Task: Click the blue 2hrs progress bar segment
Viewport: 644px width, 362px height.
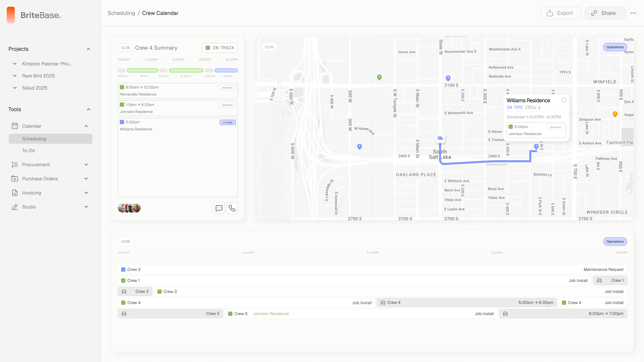Action: (x=226, y=70)
